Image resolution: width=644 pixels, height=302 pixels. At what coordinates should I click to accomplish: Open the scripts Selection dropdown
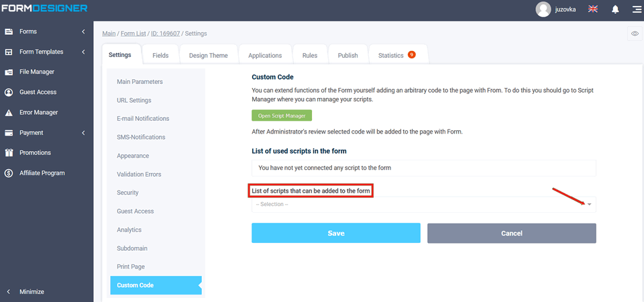pos(423,204)
